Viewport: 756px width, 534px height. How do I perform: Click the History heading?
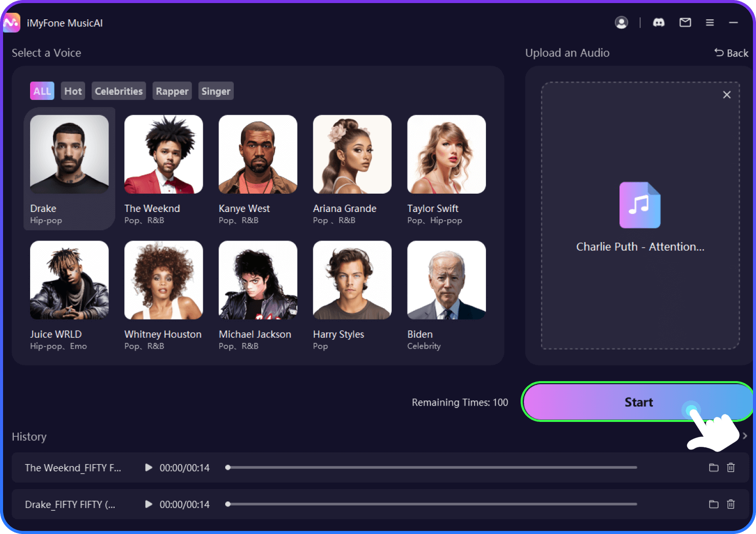click(x=29, y=437)
